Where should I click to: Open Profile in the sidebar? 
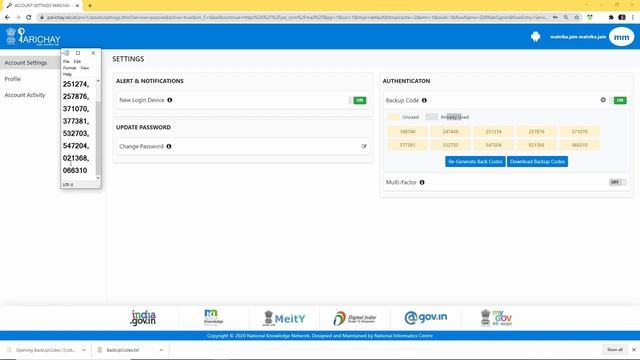pos(13,79)
